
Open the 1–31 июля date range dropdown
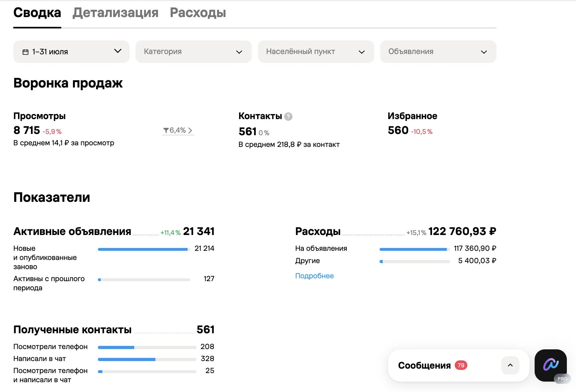(71, 51)
